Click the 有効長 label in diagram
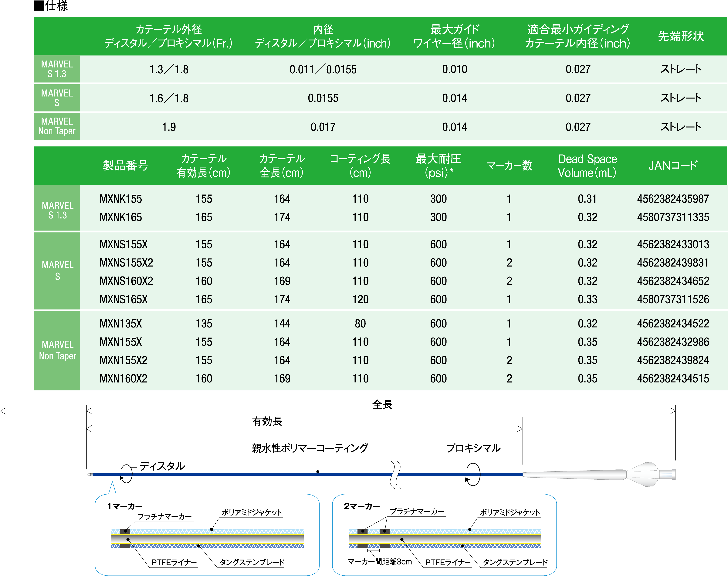 tap(267, 421)
